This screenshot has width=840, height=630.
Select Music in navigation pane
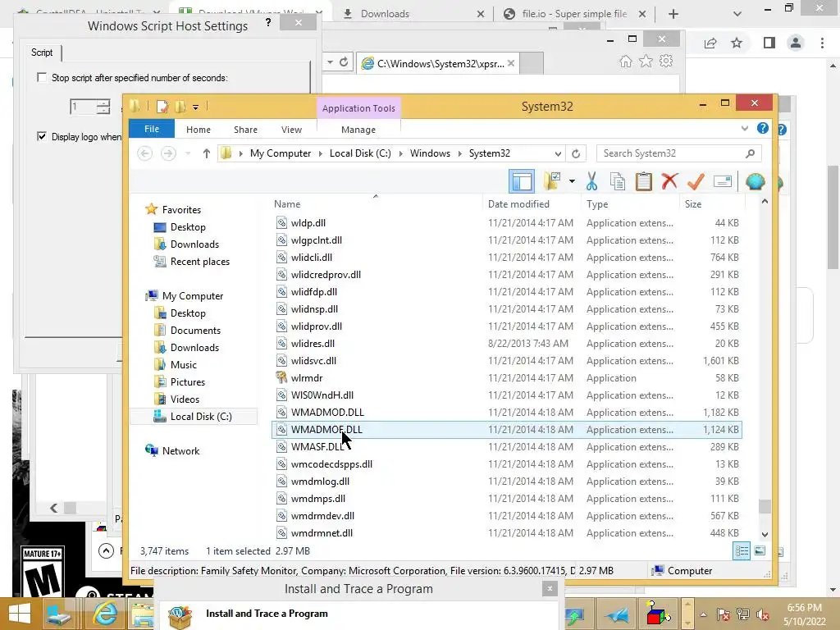(x=183, y=365)
